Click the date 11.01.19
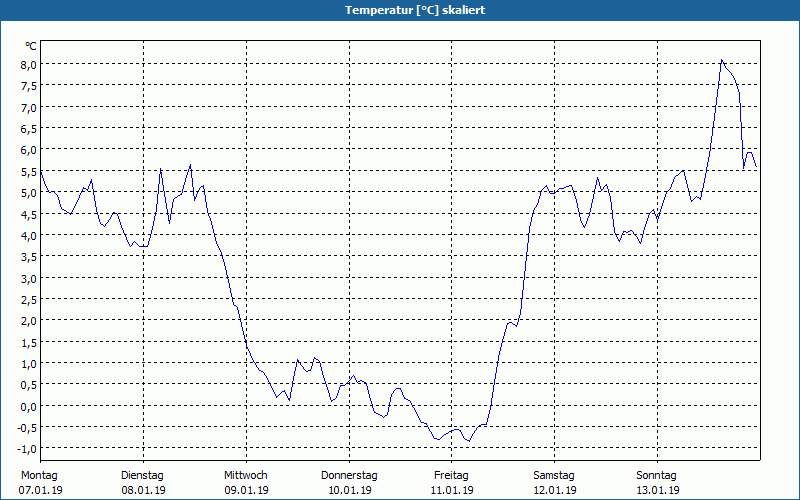Image resolution: width=800 pixels, height=500 pixels. click(452, 490)
